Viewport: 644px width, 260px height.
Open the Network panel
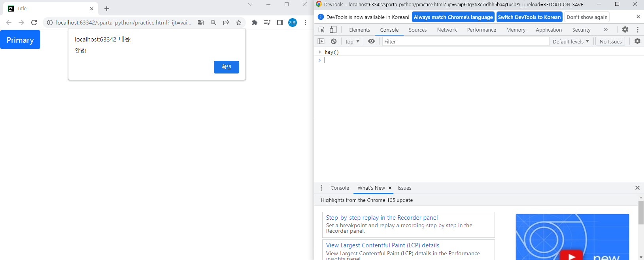pyautogui.click(x=447, y=30)
